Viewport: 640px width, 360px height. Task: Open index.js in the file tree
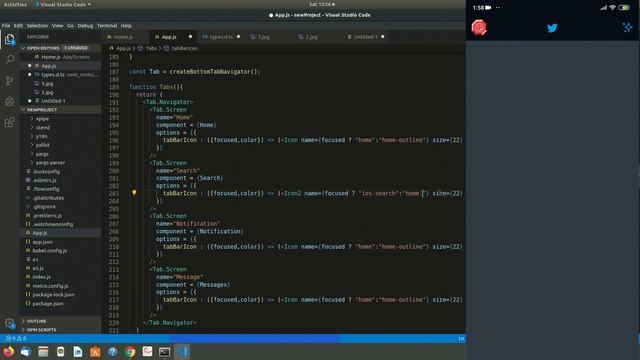[x=60, y=277]
